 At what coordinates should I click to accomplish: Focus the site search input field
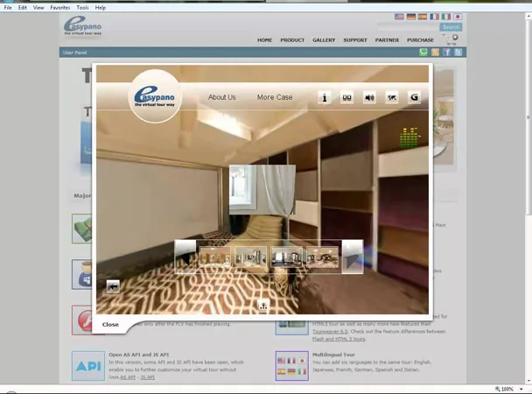coord(408,27)
